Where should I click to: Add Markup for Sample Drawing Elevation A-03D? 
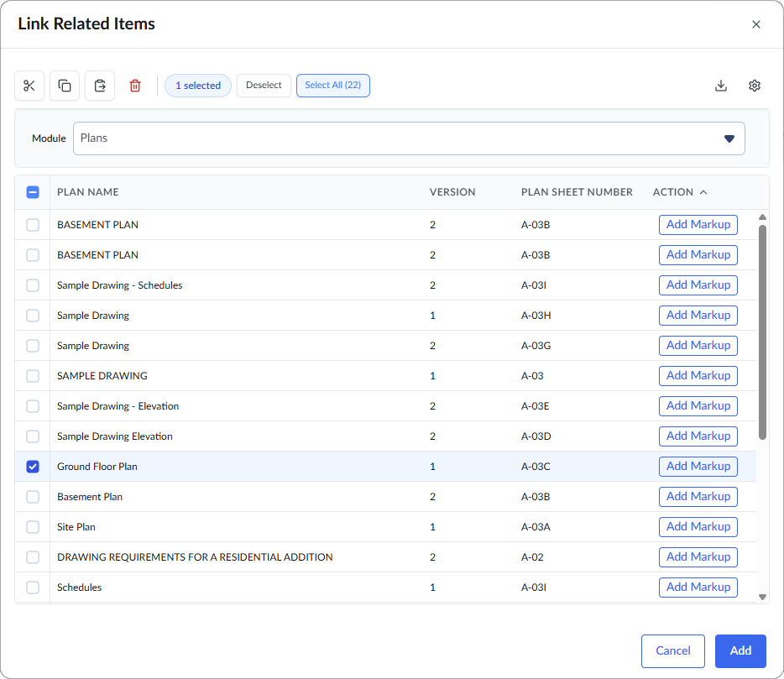point(698,436)
